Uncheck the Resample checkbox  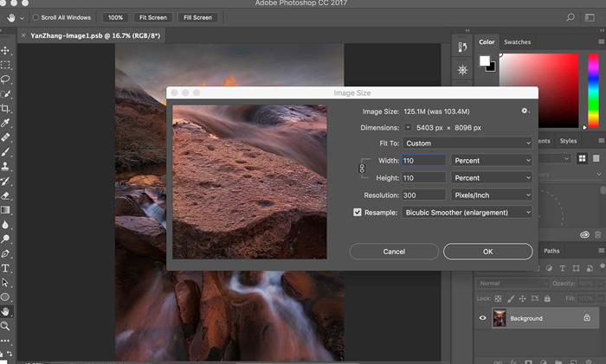pos(358,212)
